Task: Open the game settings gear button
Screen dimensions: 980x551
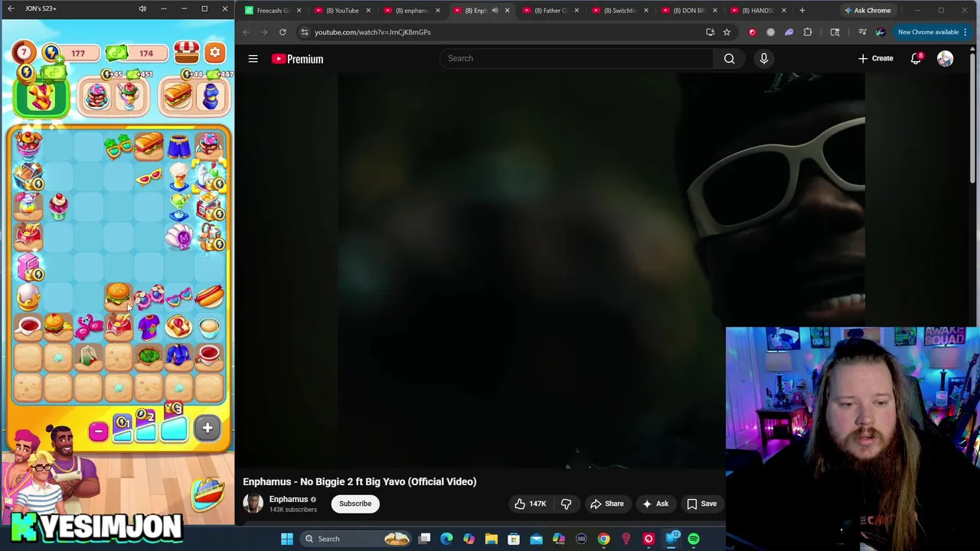Action: pyautogui.click(x=215, y=53)
